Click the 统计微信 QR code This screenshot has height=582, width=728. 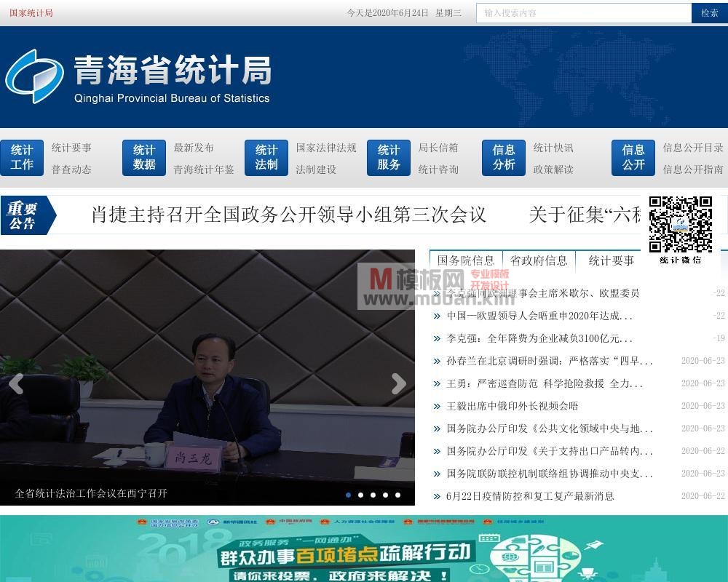click(x=680, y=225)
